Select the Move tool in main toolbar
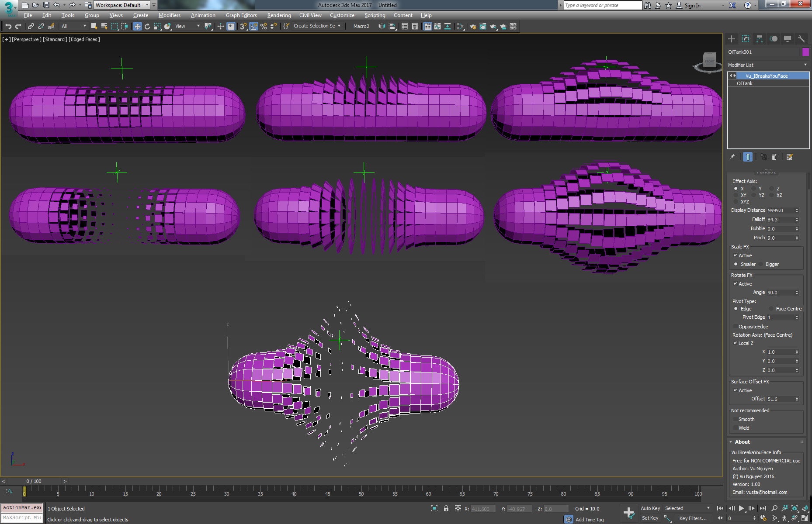The image size is (812, 524). (x=137, y=26)
